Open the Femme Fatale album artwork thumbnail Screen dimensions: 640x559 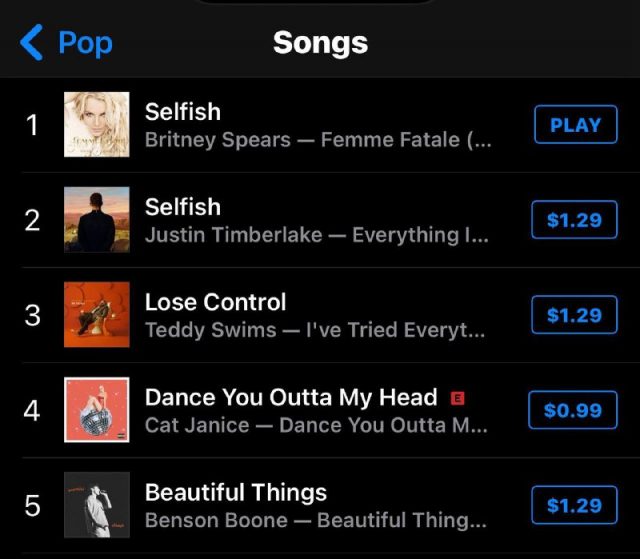tap(97, 125)
